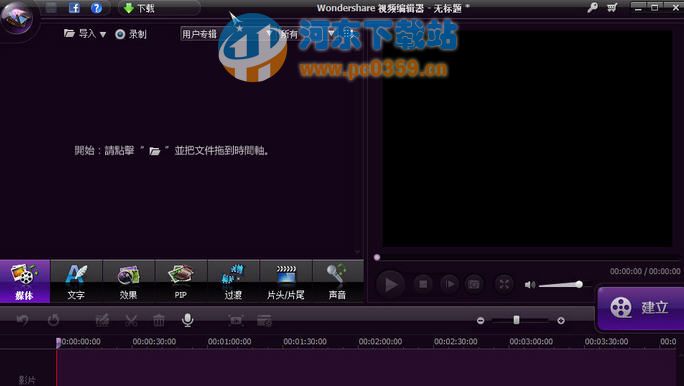Switch to the 文字 text tab

pos(76,281)
